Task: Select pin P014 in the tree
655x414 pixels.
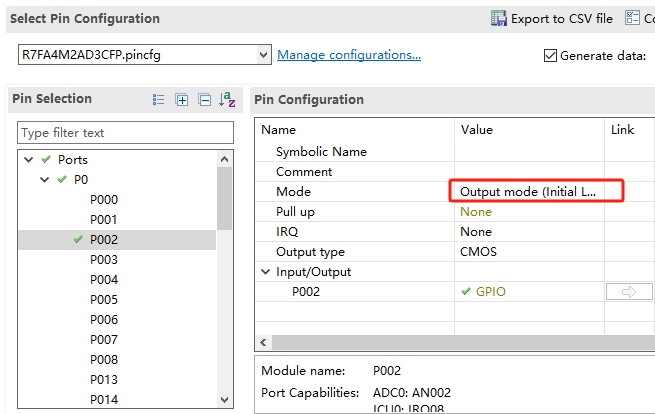Action: click(104, 400)
